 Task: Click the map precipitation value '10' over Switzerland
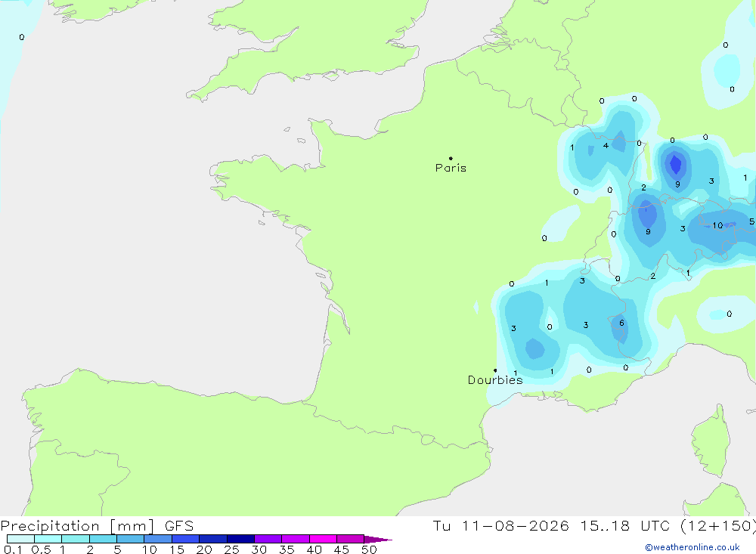(717, 225)
